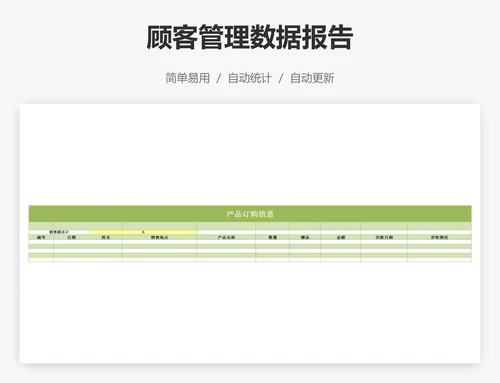The image size is (500, 383).
Task: Click the title 顾客管理数据报告
Action: point(250,37)
